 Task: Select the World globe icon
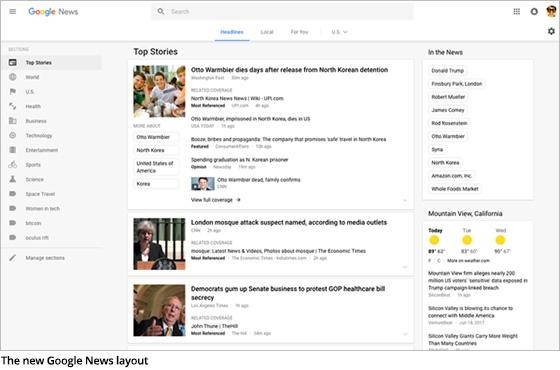[12, 77]
